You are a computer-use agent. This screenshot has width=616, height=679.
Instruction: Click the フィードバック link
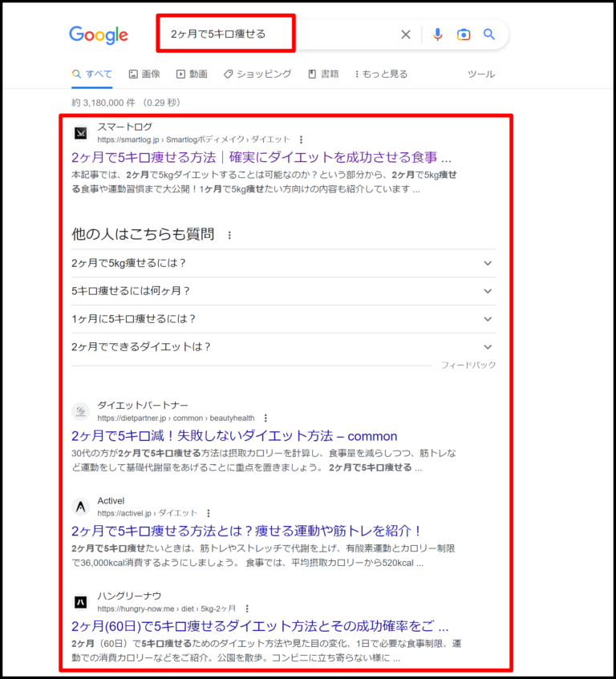coord(468,365)
